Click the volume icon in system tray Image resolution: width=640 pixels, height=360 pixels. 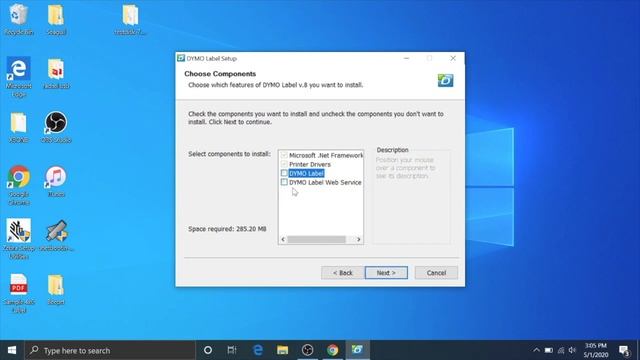pos(572,350)
